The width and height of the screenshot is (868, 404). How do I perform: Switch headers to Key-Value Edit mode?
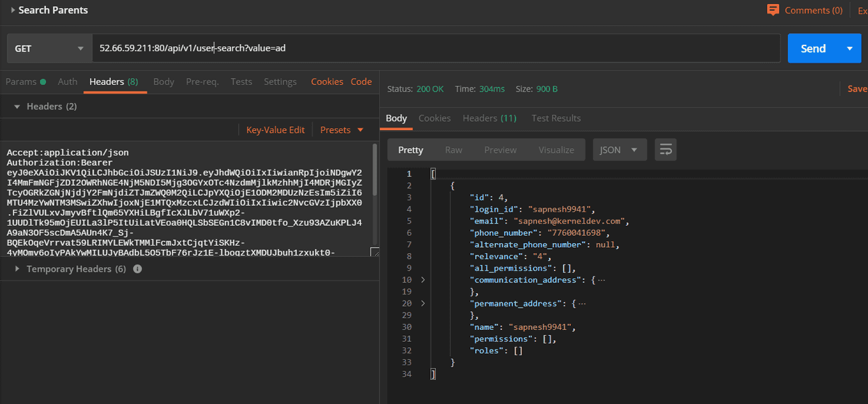coord(275,129)
